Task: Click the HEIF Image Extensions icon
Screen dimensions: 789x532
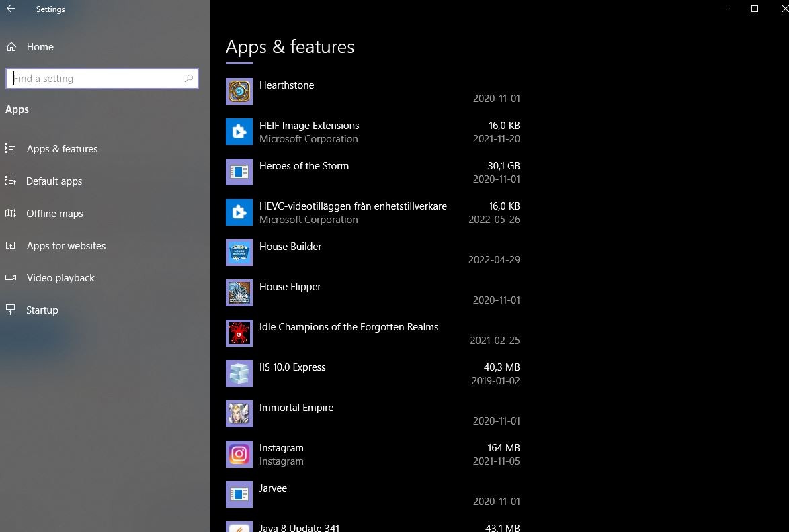Action: pos(239,132)
